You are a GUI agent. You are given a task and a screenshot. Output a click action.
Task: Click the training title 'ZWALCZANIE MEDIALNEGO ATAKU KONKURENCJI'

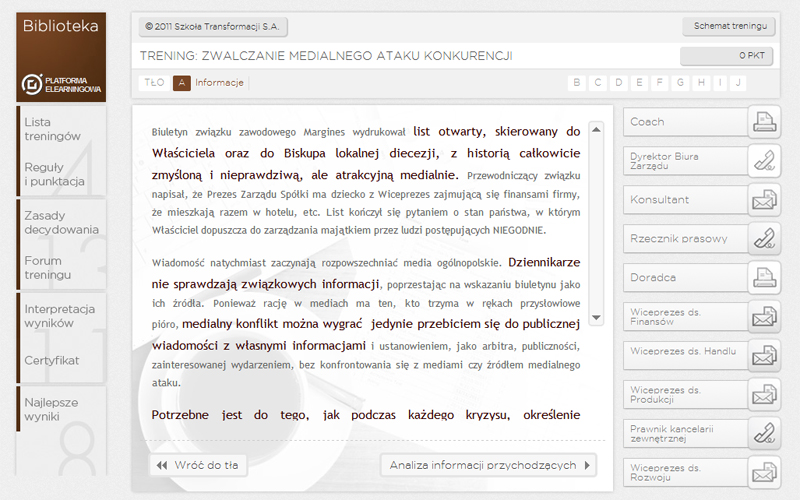pyautogui.click(x=357, y=56)
